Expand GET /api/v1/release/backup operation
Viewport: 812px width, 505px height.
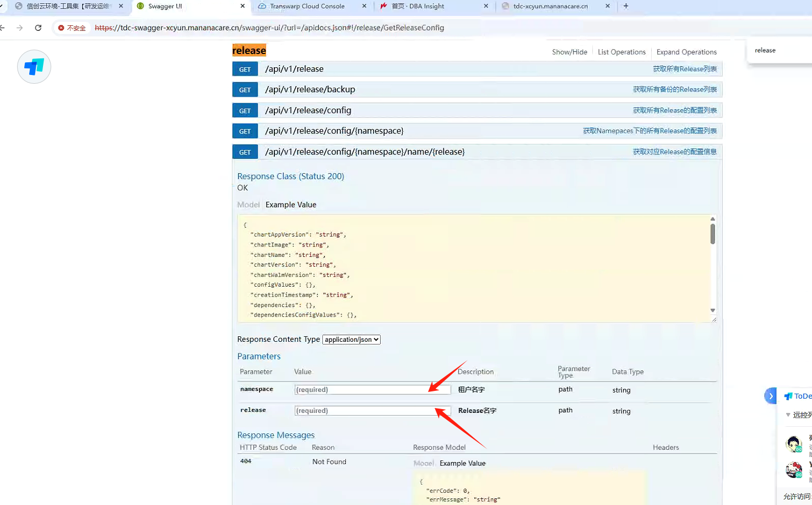click(x=310, y=89)
